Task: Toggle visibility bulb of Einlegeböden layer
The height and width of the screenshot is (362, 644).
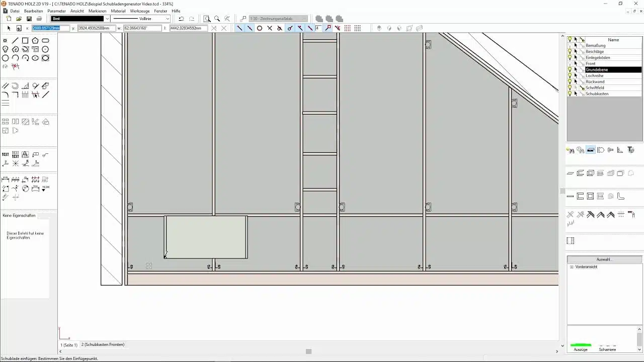Action: (x=570, y=58)
